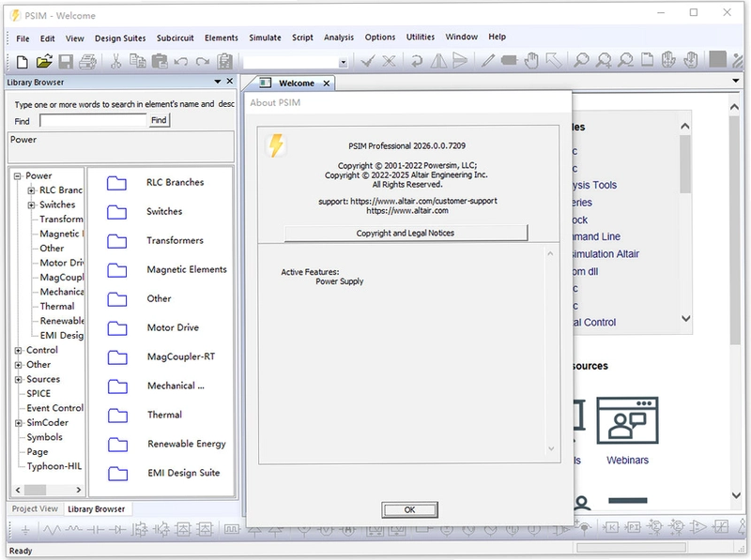Screen dimensions: 751x560
Task: Click the Label tag icon
Action: click(x=509, y=61)
